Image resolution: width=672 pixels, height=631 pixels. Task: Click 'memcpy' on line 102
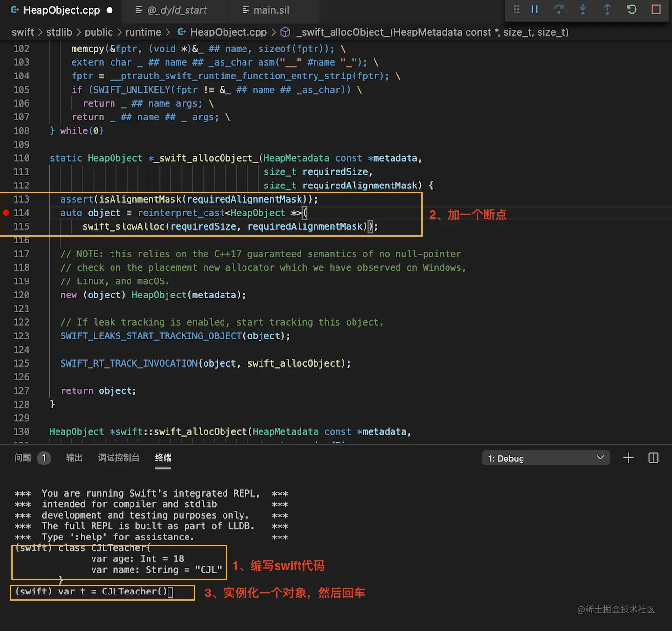[88, 49]
